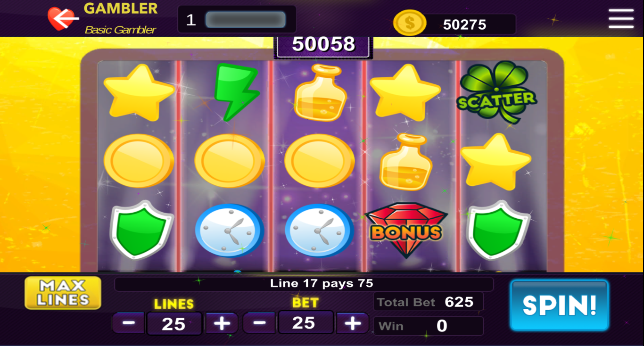Click the level progress bar
Image resolution: width=644 pixels, height=346 pixels.
coord(246,20)
